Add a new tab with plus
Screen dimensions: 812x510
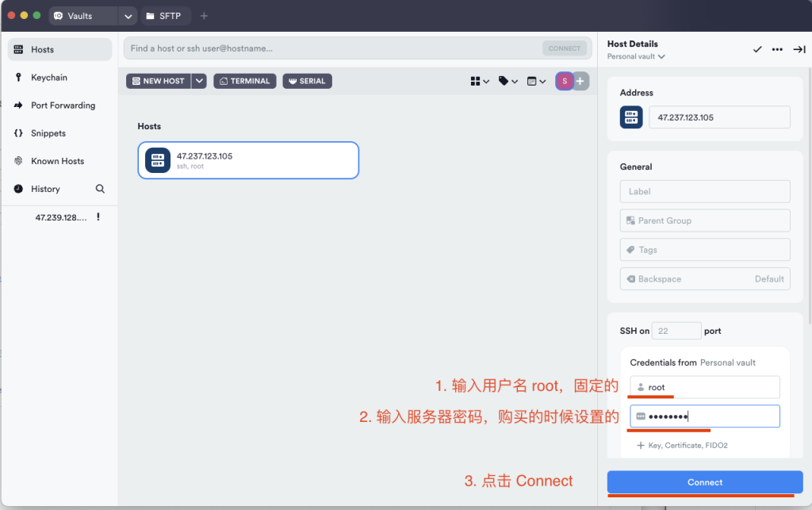204,16
